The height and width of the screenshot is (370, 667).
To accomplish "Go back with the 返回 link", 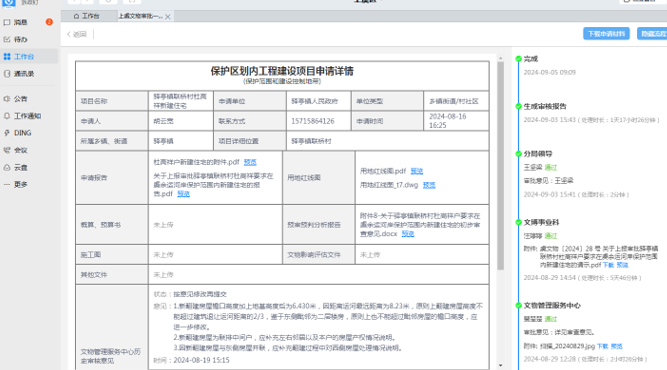I will coord(77,34).
